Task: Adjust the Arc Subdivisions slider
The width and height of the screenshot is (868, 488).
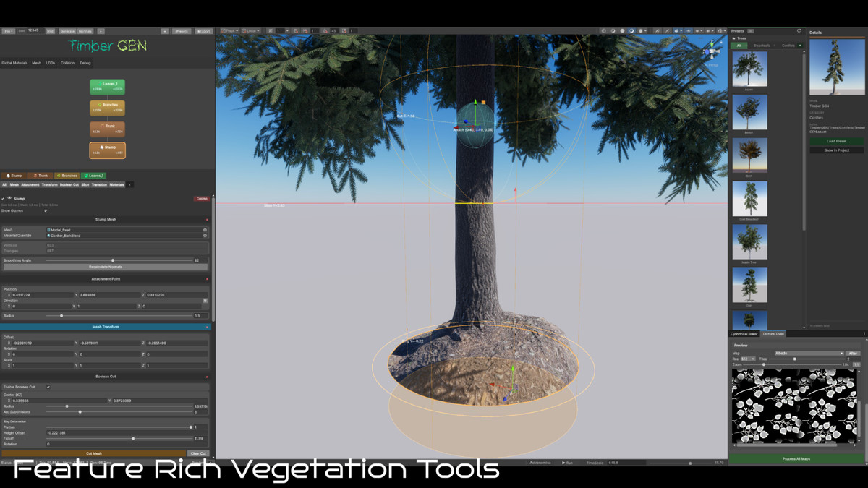Action: 118,412
